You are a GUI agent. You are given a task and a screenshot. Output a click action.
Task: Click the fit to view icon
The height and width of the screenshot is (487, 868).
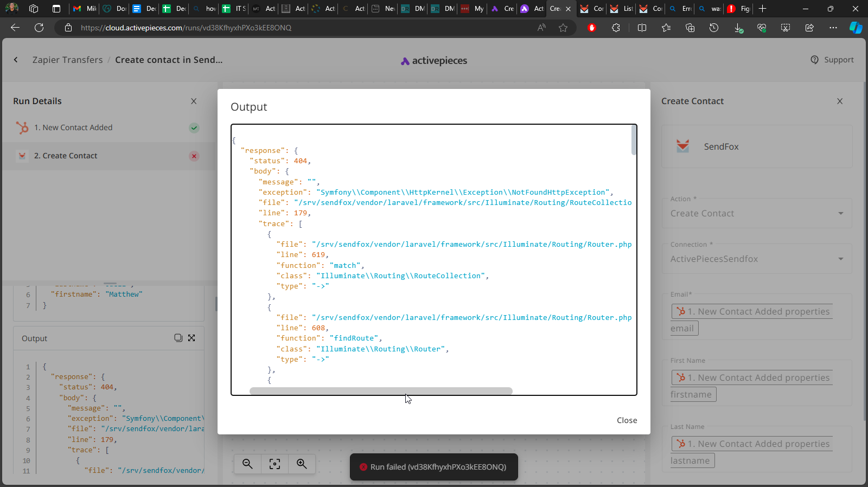[275, 464]
